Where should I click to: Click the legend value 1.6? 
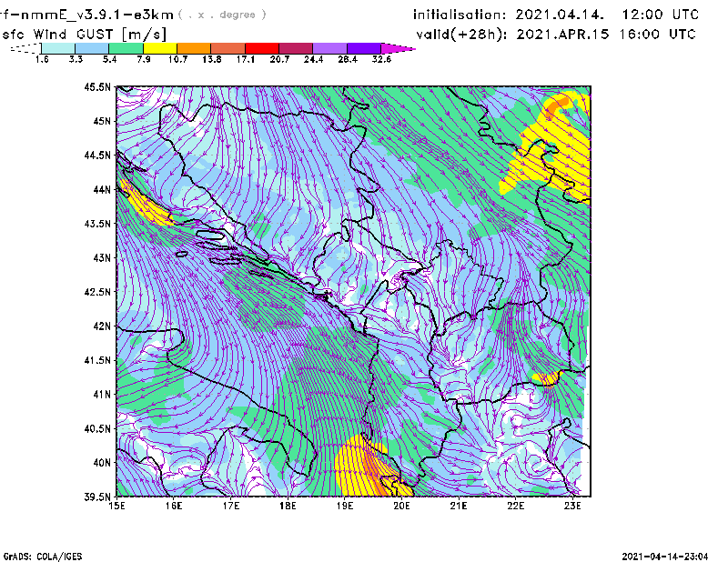[42, 59]
